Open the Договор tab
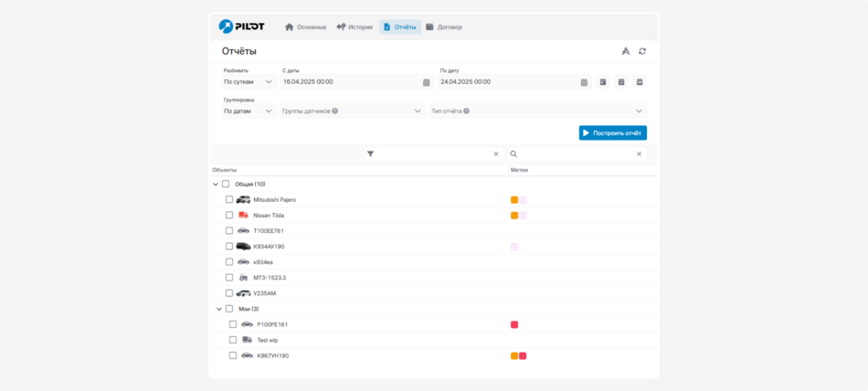 pyautogui.click(x=444, y=27)
